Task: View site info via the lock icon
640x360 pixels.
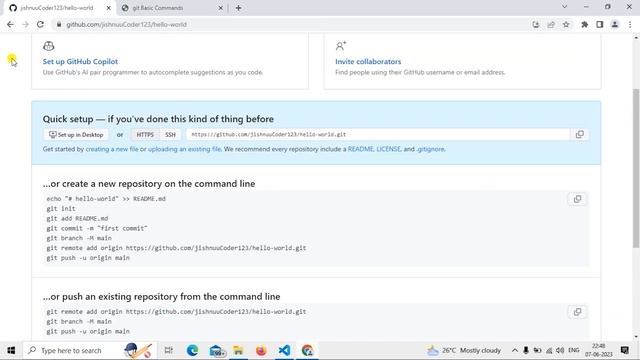Action: 59,24
